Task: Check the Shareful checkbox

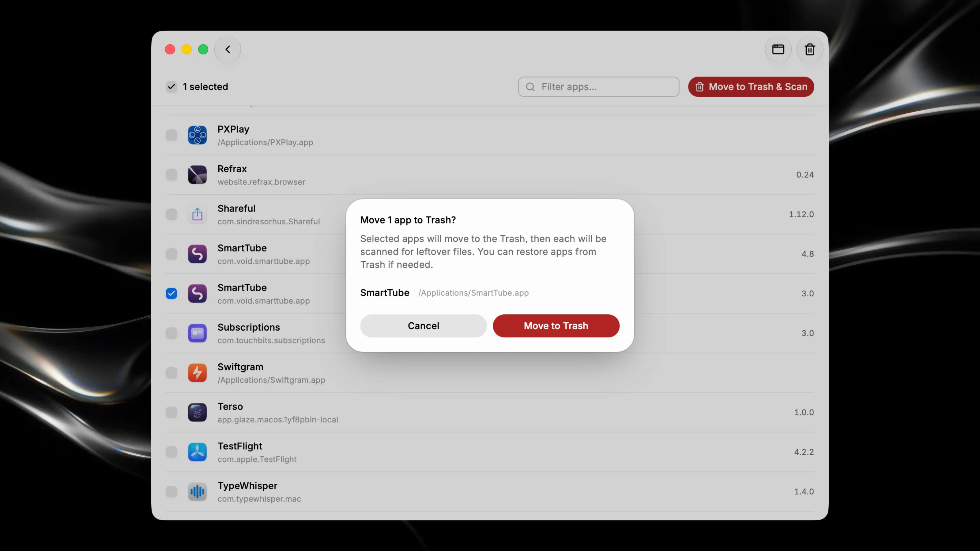Action: (x=171, y=214)
